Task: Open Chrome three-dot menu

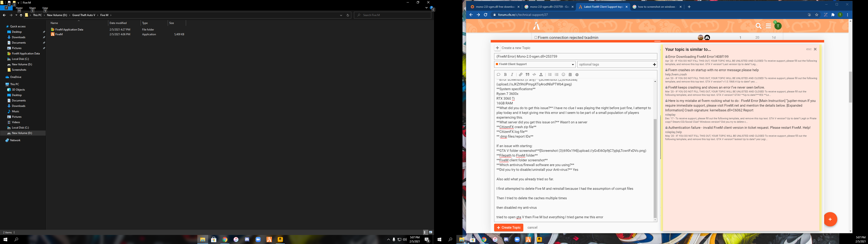Action: 847,15
